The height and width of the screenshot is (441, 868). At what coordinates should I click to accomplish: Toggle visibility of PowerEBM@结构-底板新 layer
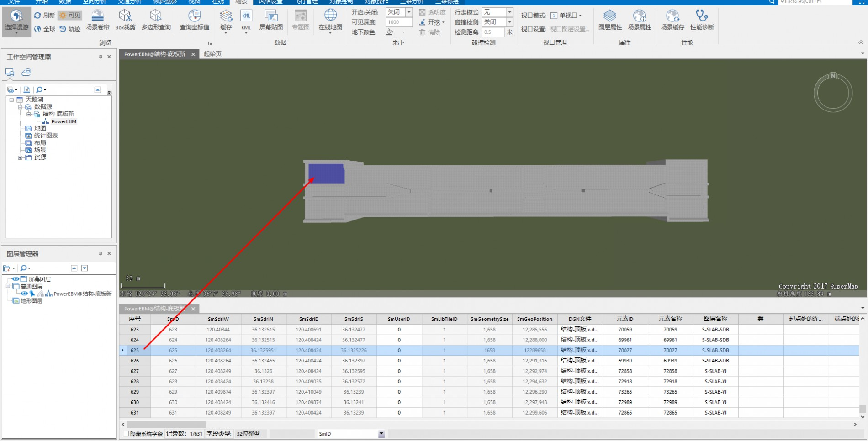(24, 294)
